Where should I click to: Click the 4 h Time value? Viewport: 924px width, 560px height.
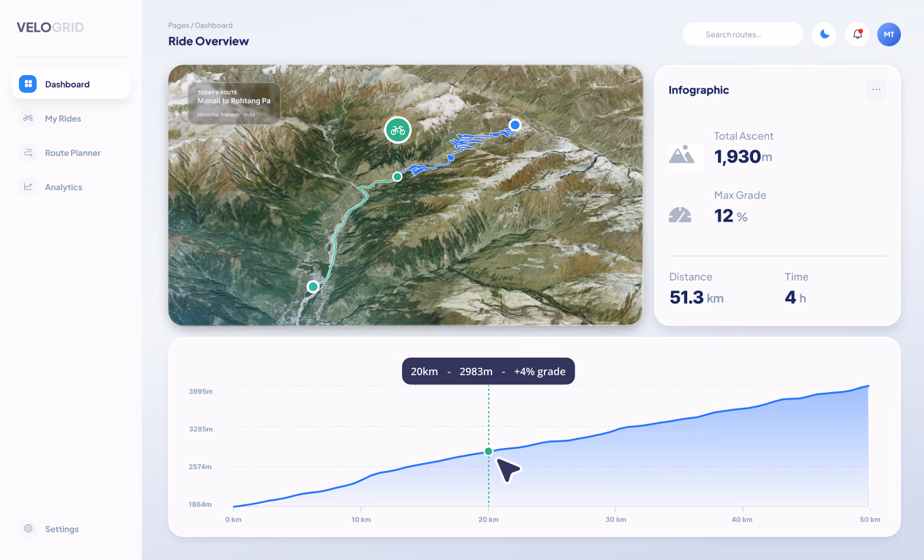click(x=795, y=297)
